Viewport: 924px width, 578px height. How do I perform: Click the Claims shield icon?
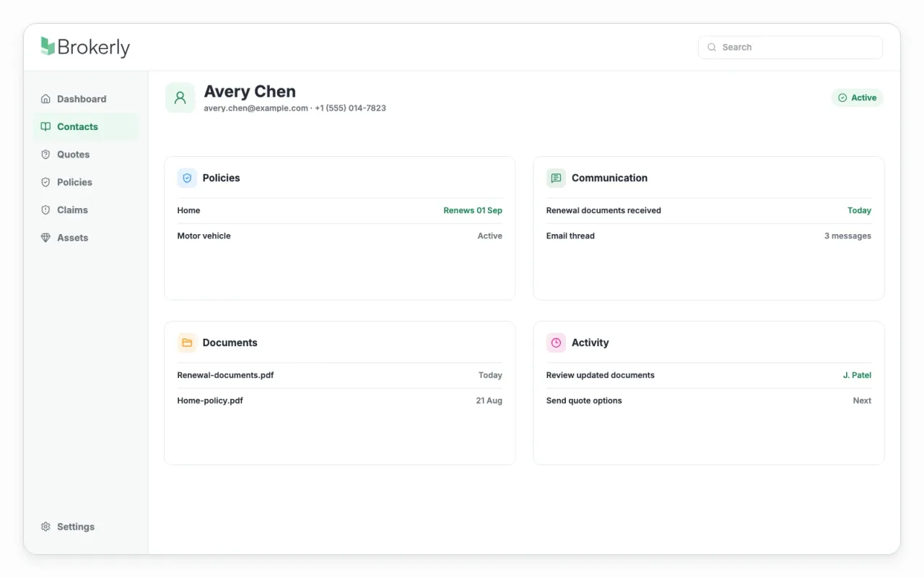coord(45,210)
